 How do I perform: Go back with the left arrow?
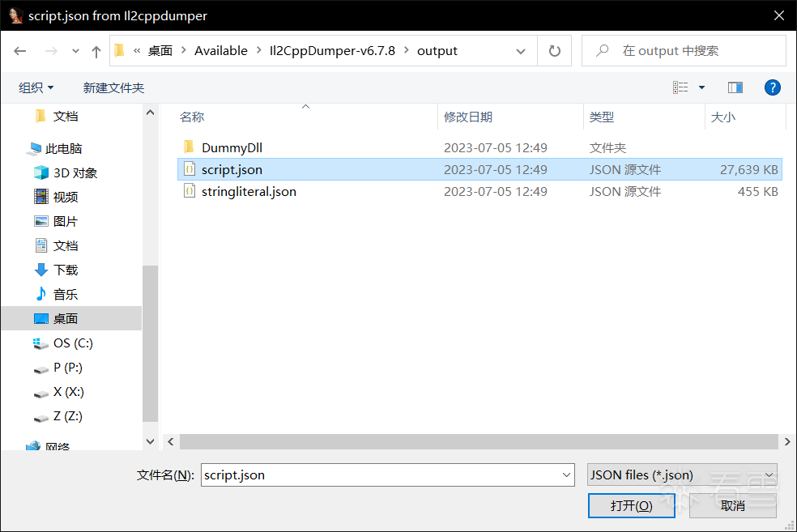pyautogui.click(x=19, y=51)
